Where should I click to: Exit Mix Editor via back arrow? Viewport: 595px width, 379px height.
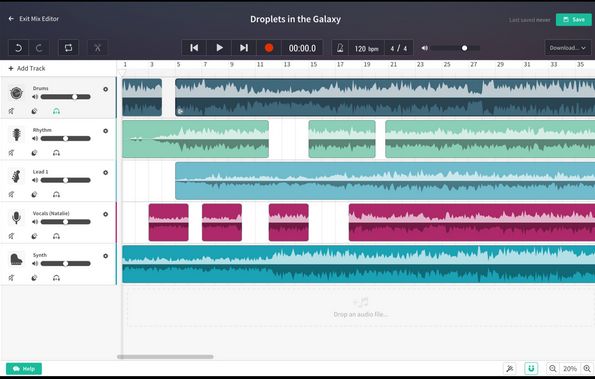(33, 19)
